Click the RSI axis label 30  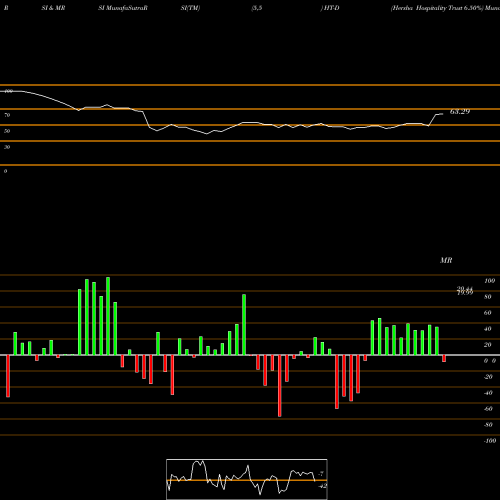[7, 147]
